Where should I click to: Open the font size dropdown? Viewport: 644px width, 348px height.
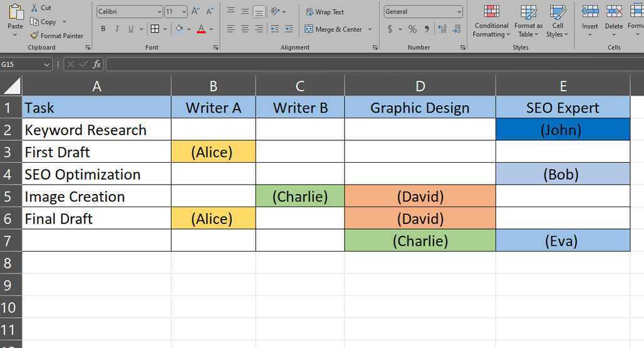pyautogui.click(x=184, y=12)
